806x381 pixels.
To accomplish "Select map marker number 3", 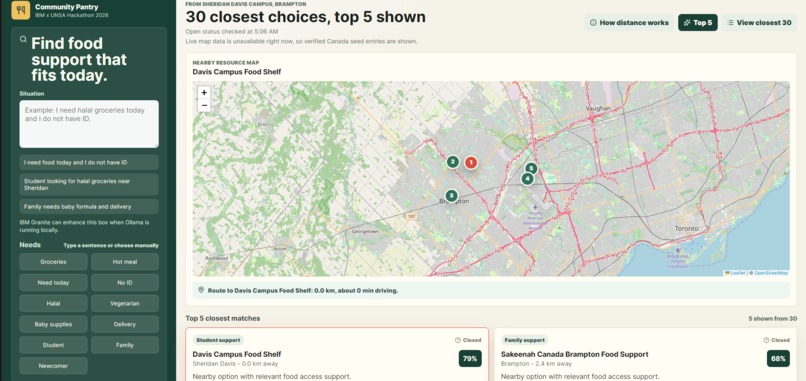I will [x=451, y=195].
